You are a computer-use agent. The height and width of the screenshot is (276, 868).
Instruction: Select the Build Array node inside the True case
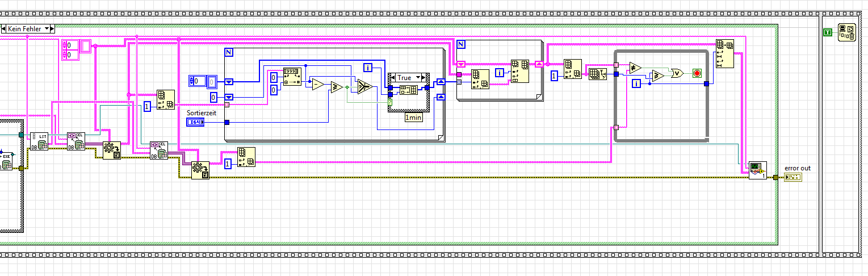[x=408, y=90]
